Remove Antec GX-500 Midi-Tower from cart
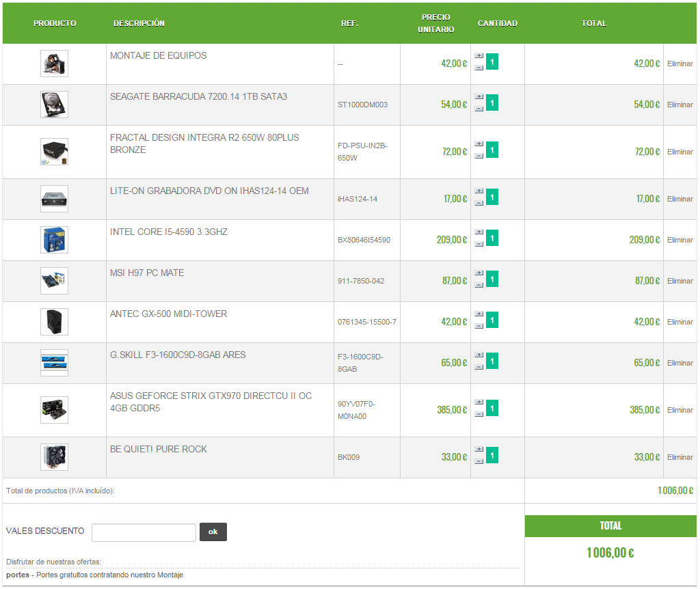Viewport: 700px width, 589px height. [x=680, y=322]
